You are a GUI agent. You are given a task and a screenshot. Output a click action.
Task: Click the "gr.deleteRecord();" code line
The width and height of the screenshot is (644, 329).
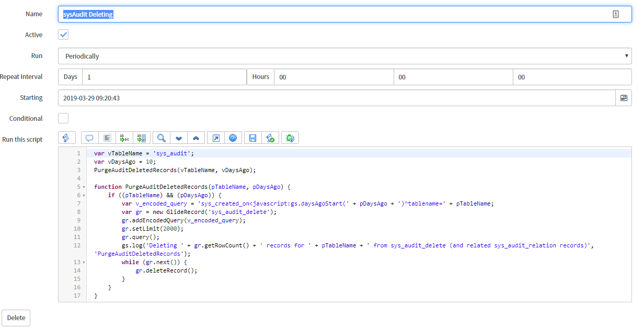167,270
